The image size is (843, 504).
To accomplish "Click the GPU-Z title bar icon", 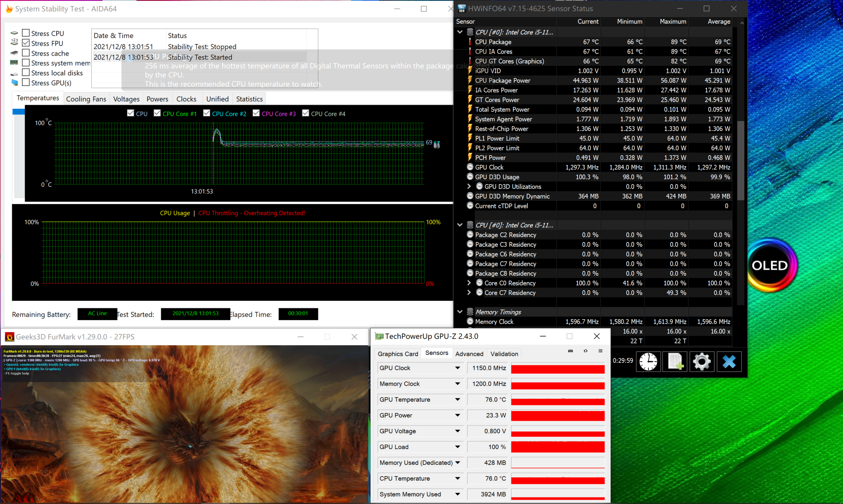I will pyautogui.click(x=379, y=336).
